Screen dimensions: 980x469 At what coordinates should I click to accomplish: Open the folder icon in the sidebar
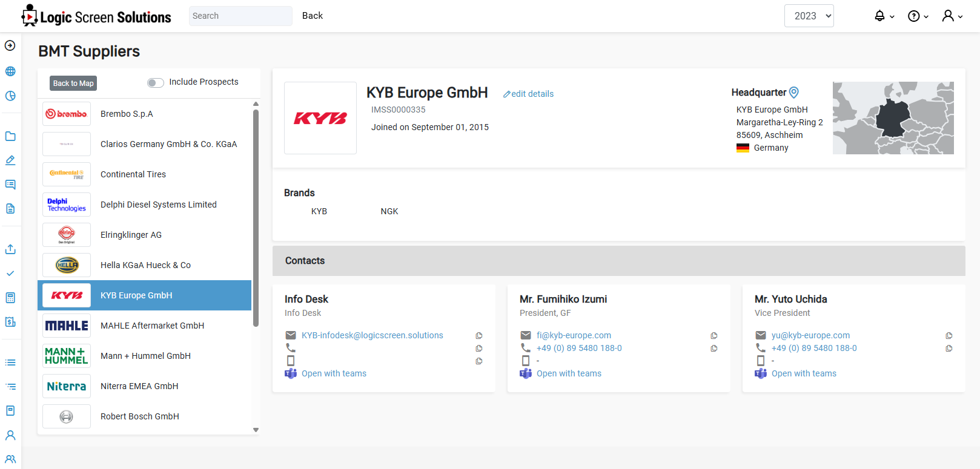[x=10, y=136]
